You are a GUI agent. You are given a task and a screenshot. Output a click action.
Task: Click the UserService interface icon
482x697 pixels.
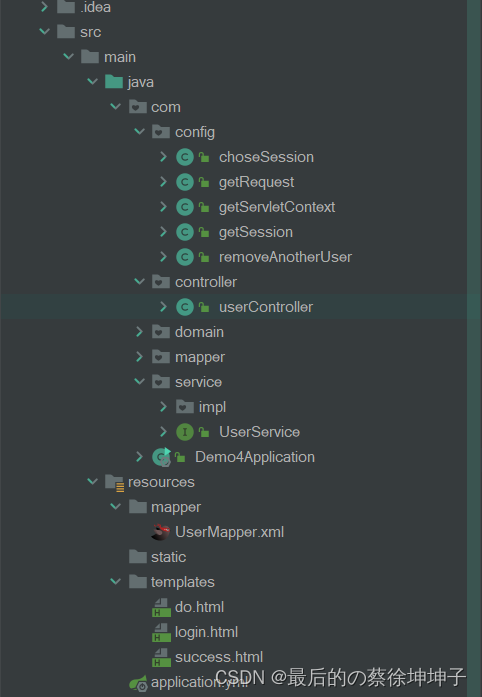tap(185, 432)
